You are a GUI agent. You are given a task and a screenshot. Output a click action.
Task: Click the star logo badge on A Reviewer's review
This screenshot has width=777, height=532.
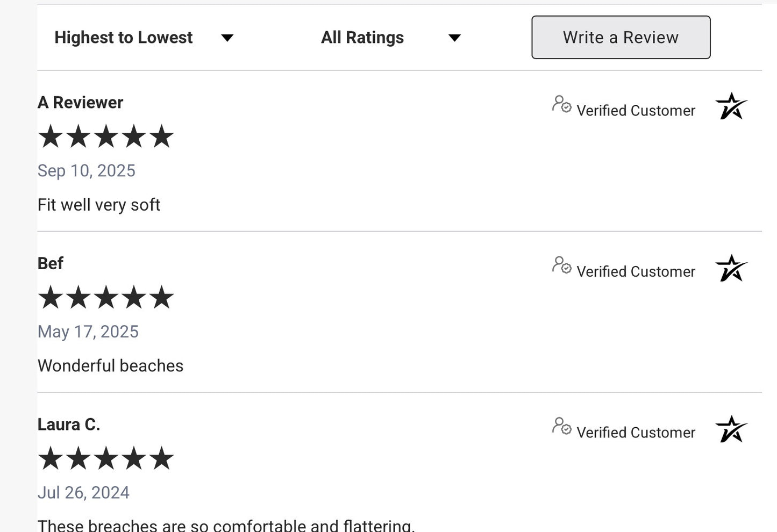(x=731, y=106)
